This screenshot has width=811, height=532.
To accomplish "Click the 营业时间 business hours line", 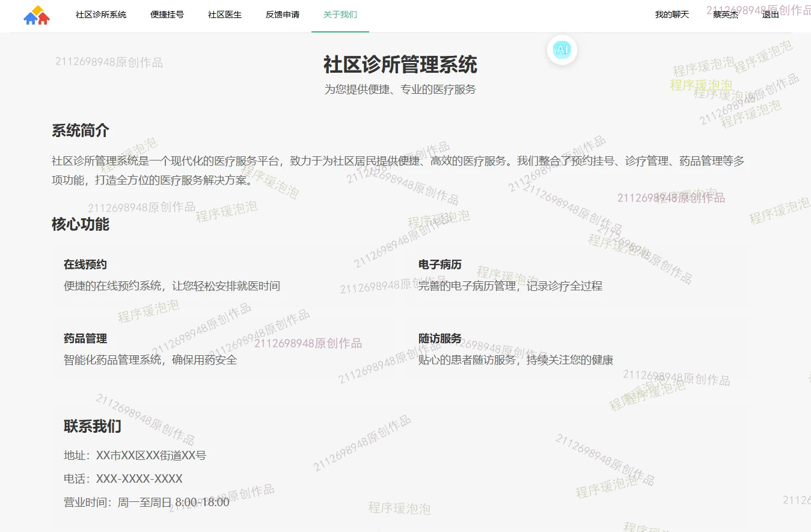I will [147, 503].
